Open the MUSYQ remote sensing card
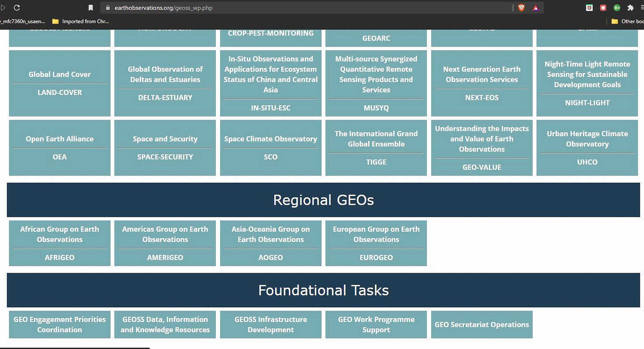 pos(376,83)
